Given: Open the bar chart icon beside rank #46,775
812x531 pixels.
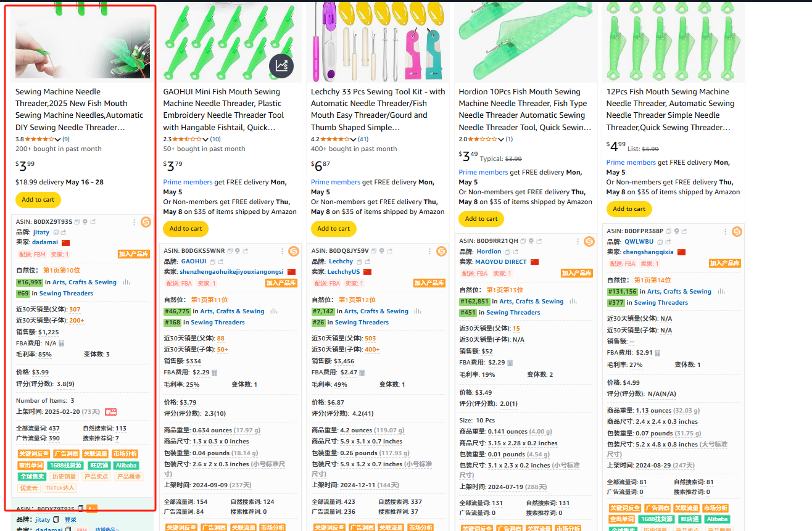Looking at the screenshot, I should point(273,311).
